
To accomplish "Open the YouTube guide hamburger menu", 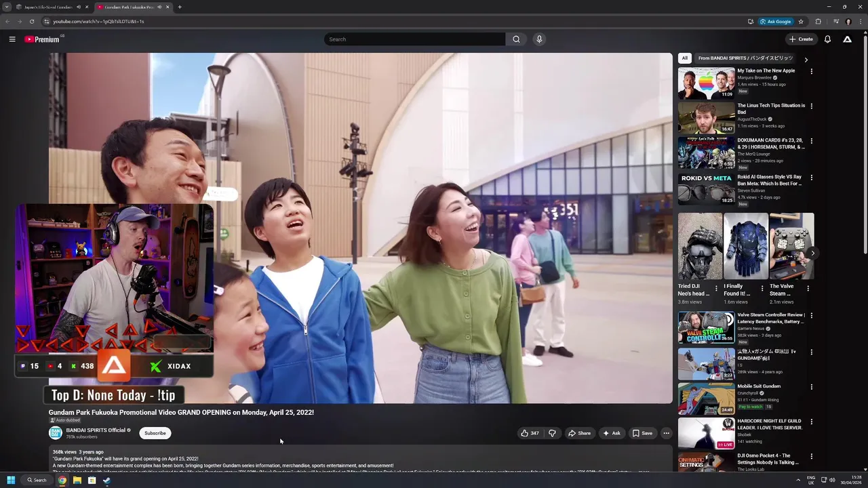I will pyautogui.click(x=12, y=39).
